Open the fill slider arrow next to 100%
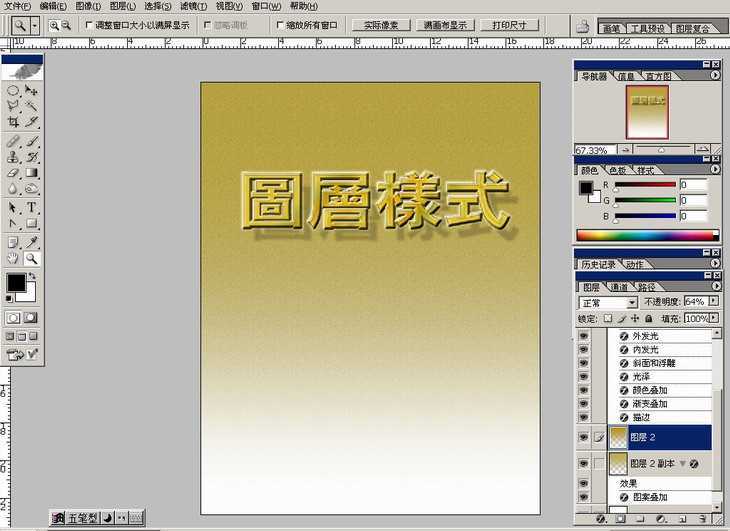The image size is (730, 531). click(x=714, y=318)
